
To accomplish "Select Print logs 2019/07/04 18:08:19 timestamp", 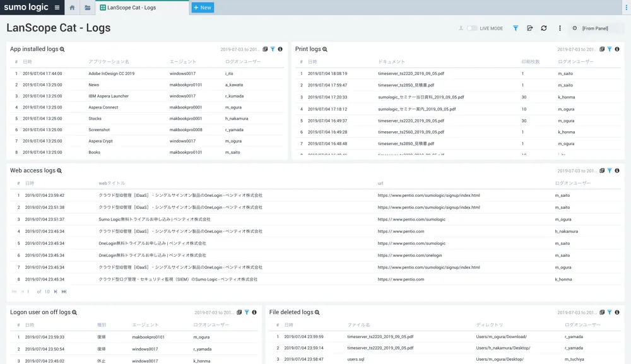I will [327, 74].
